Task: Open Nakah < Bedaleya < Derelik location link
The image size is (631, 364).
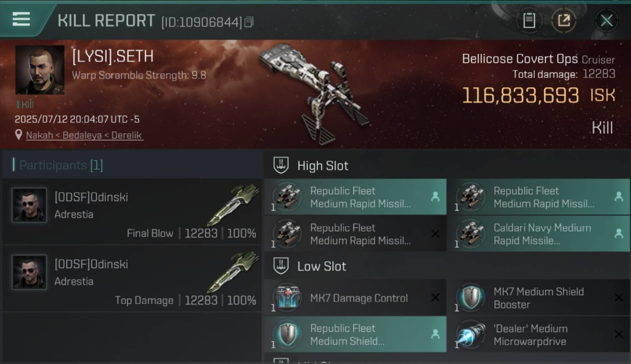Action: point(84,135)
